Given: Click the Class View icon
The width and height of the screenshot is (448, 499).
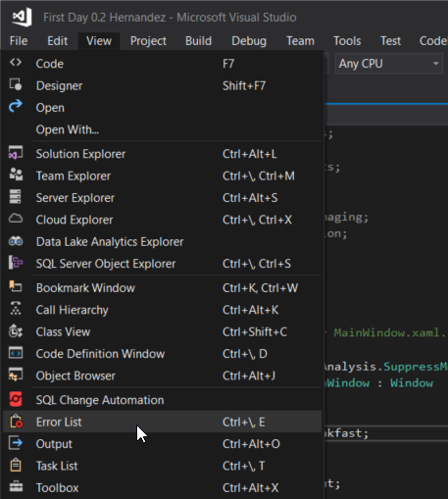Looking at the screenshot, I should click(x=16, y=331).
